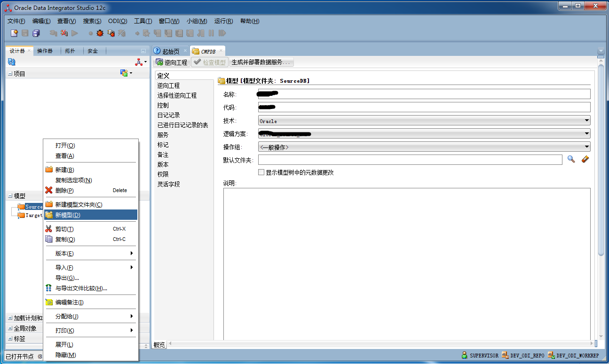Choose 新模型(D) in the context menu

tap(91, 215)
